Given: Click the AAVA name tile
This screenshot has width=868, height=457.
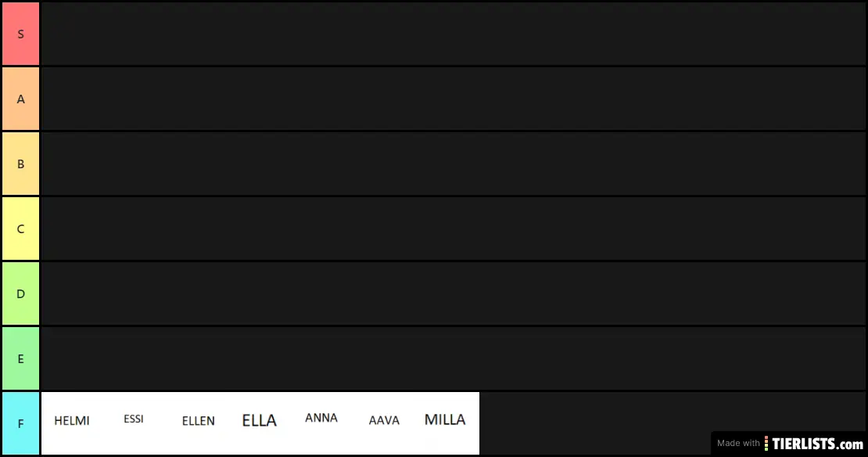Looking at the screenshot, I should [x=386, y=423].
